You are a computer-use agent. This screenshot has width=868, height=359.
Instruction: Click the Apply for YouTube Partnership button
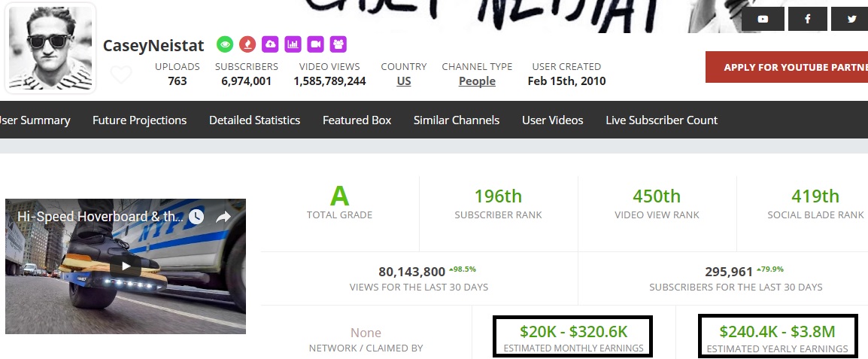click(787, 67)
